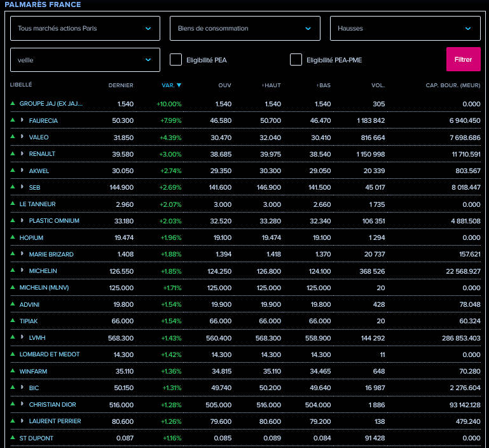The height and width of the screenshot is (448, 489).
Task: Open the FAURECIA stock link
Action: click(x=43, y=120)
